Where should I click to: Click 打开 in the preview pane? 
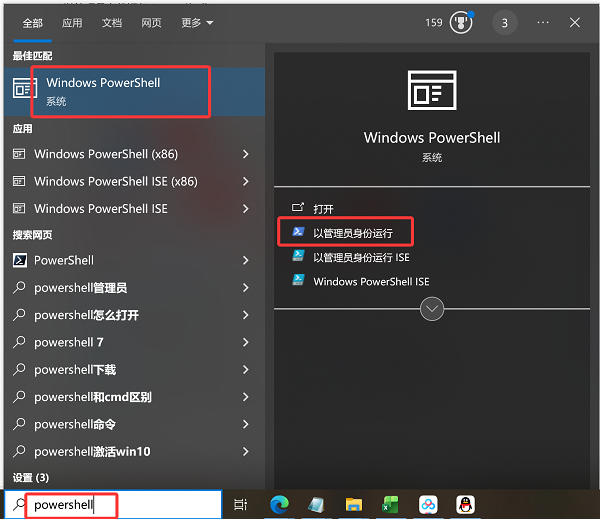click(323, 209)
